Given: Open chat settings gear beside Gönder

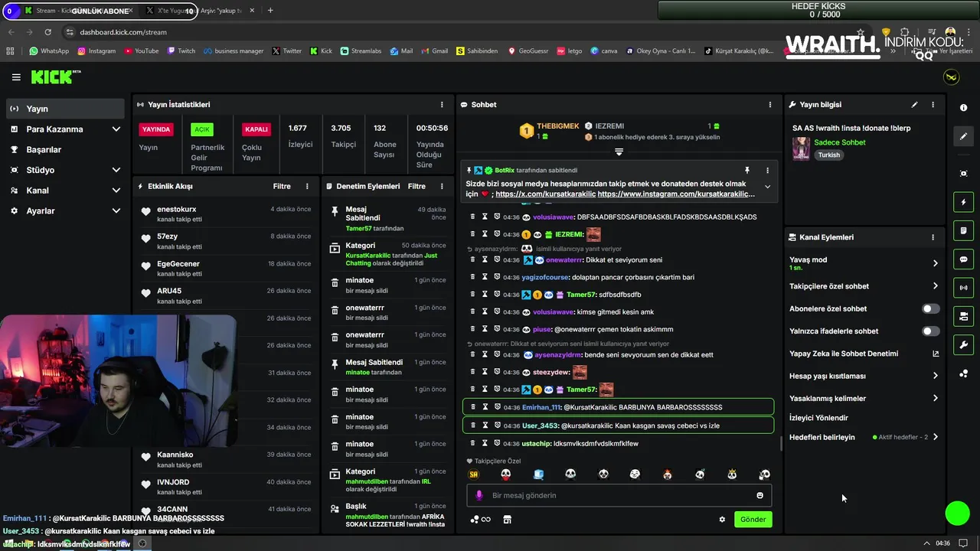Looking at the screenshot, I should click(x=722, y=520).
